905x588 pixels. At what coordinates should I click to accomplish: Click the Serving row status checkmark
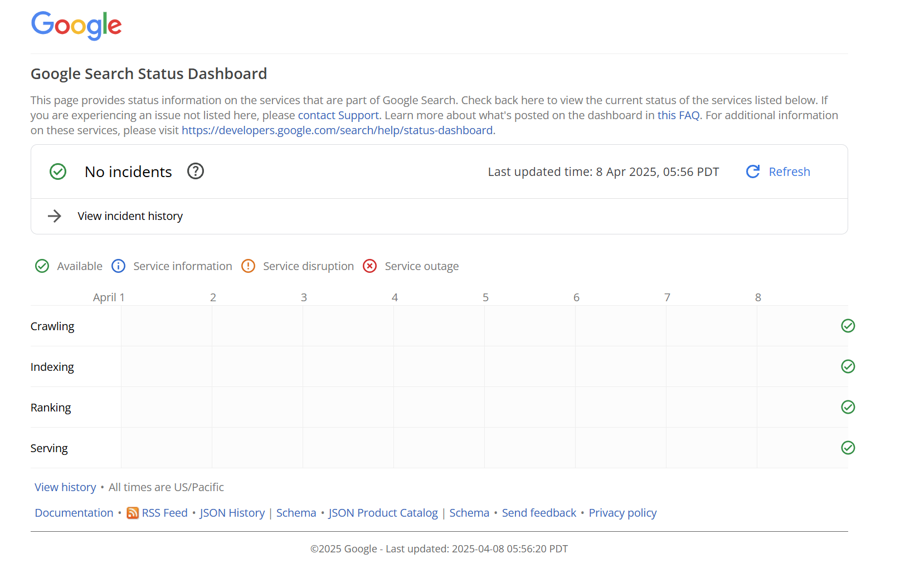coord(848,448)
